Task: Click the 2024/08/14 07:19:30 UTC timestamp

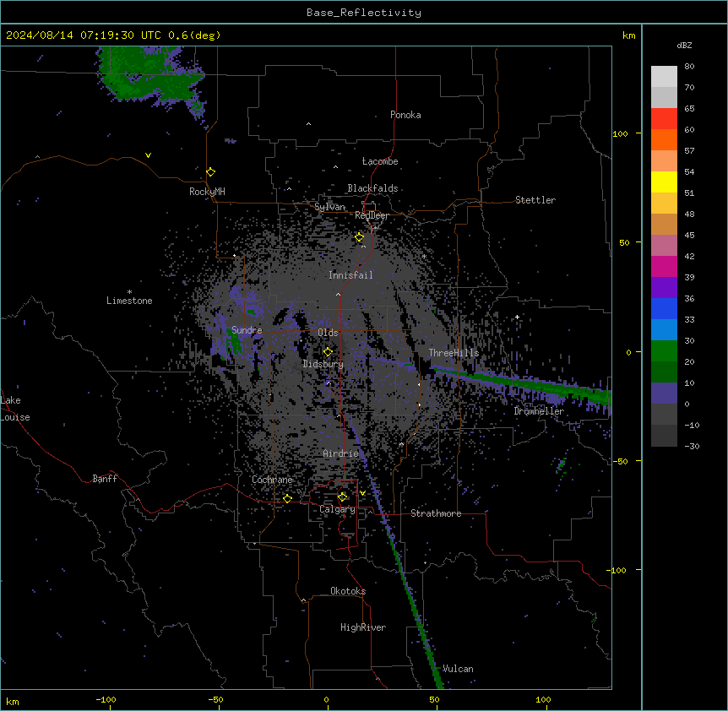Action: pos(84,35)
